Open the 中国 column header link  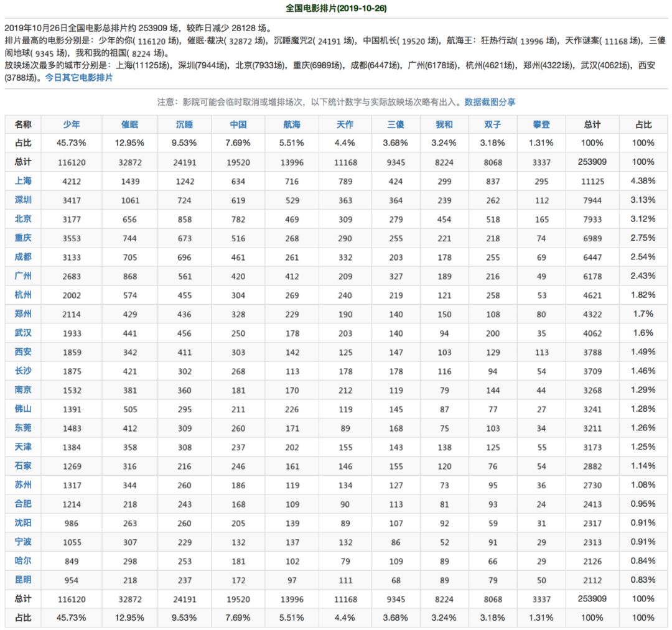pyautogui.click(x=238, y=124)
